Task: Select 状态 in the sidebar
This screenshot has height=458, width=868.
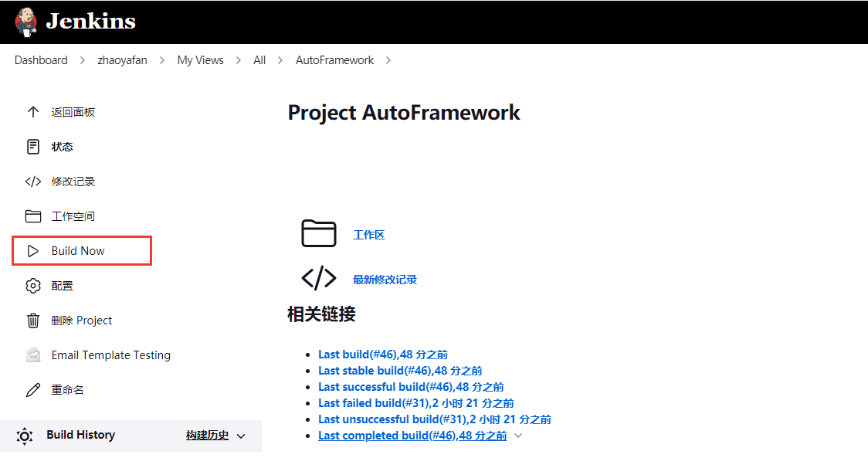Action: pyautogui.click(x=62, y=147)
